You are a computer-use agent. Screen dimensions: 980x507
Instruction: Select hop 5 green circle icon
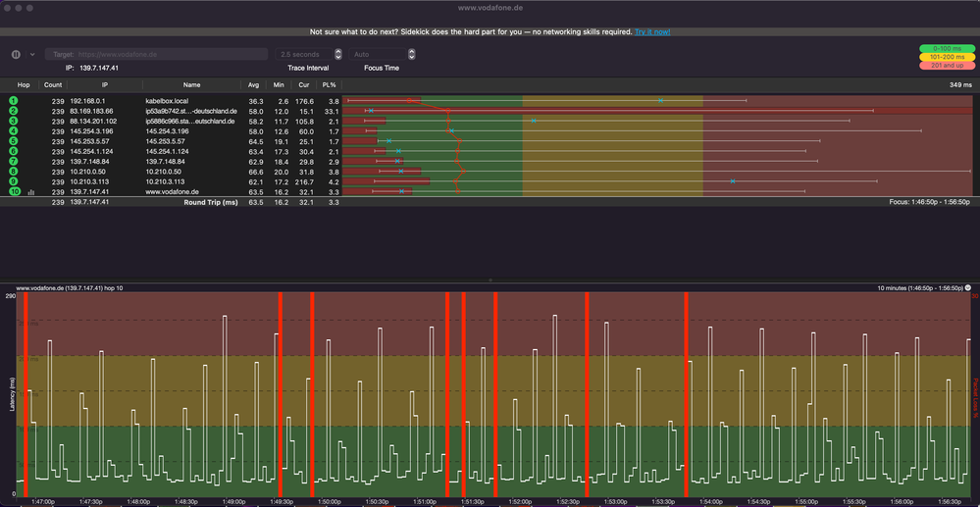pos(14,140)
